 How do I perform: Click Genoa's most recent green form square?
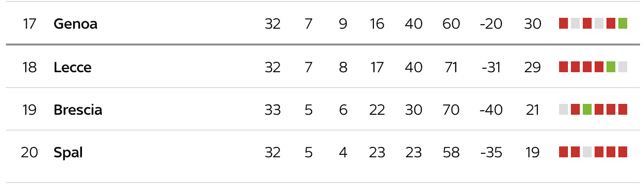click(x=623, y=24)
